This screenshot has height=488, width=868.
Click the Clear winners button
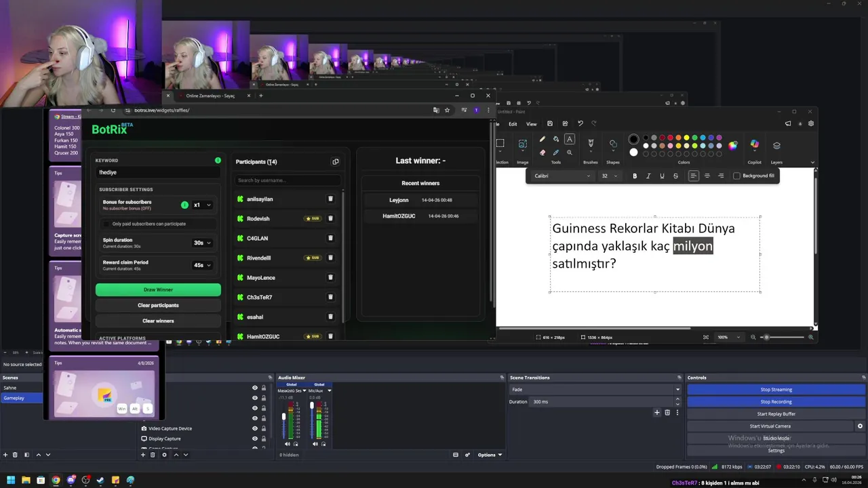coord(158,321)
